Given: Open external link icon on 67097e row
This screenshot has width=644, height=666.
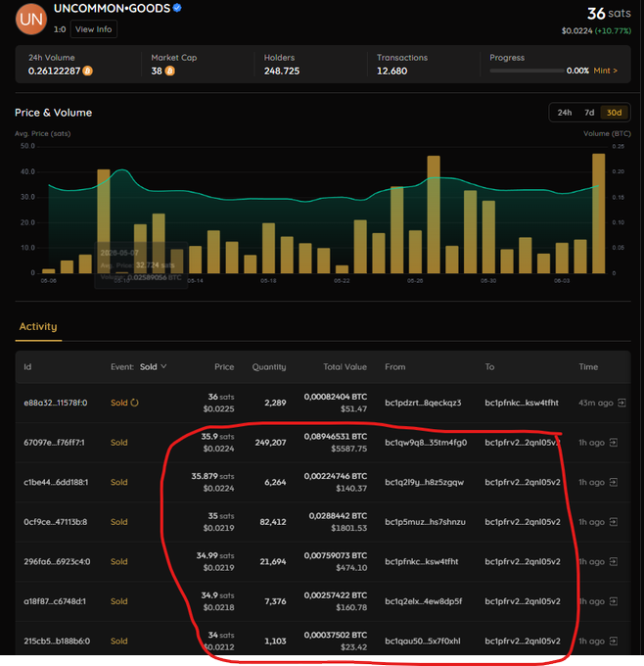Looking at the screenshot, I should point(614,443).
